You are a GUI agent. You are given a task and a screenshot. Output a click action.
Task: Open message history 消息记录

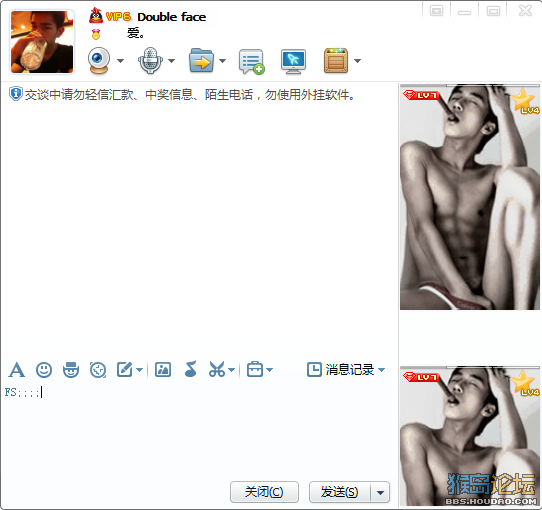pos(340,370)
